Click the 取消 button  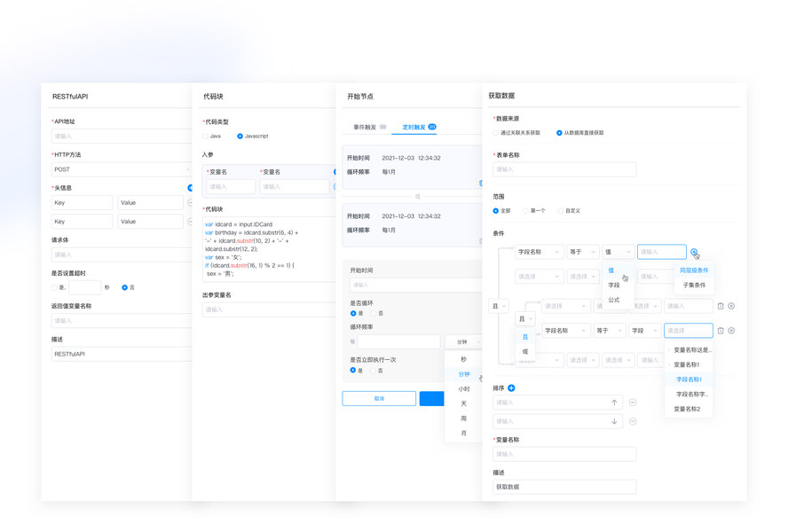(x=379, y=398)
